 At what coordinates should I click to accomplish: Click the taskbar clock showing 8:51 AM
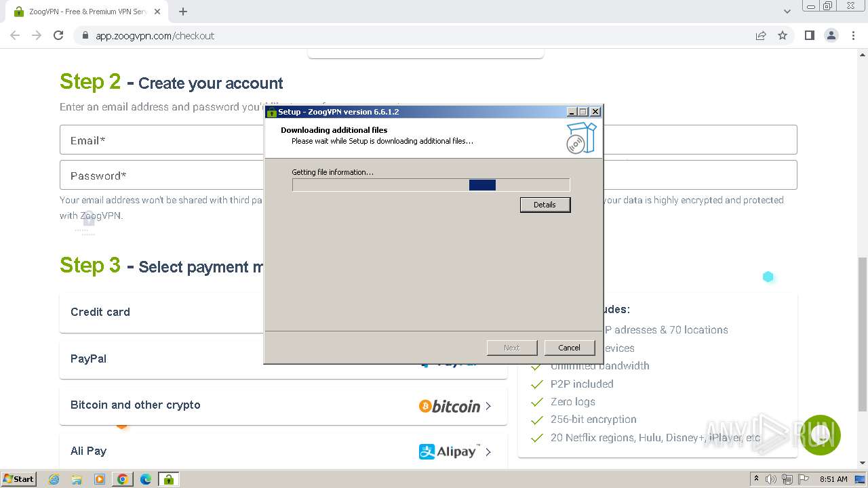833,479
